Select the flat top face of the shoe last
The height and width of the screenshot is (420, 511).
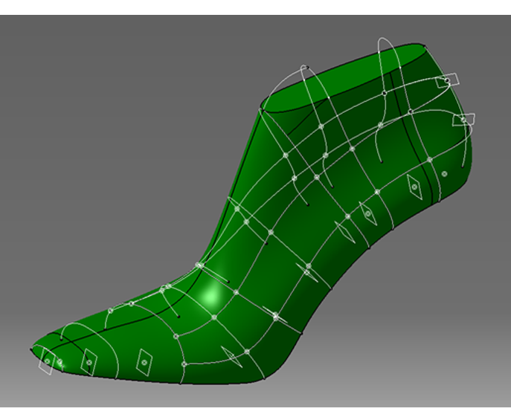[x=350, y=80]
